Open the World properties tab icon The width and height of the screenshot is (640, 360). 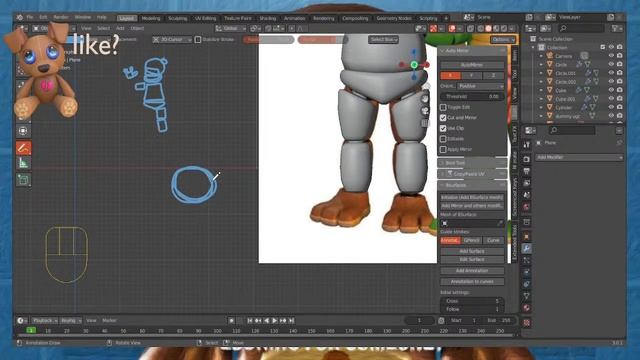(527, 207)
